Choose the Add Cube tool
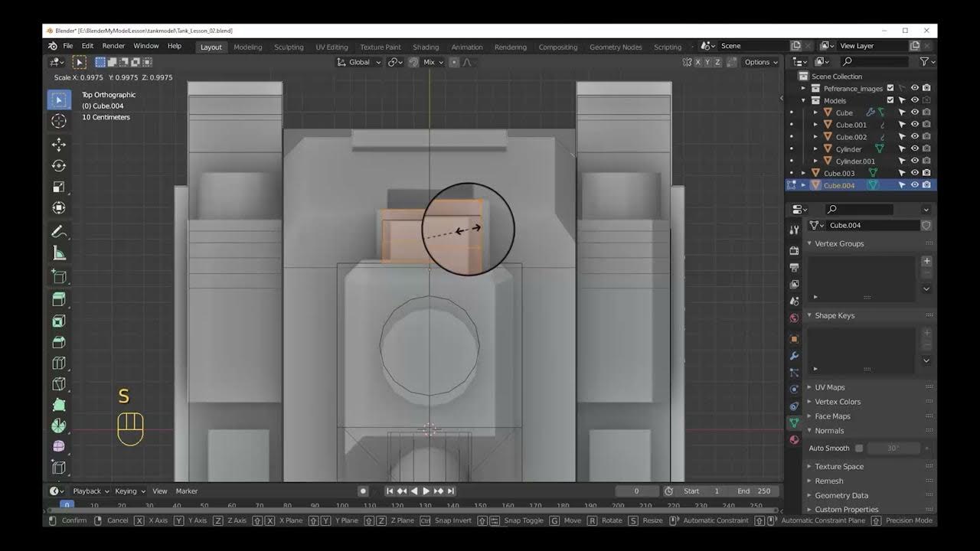The width and height of the screenshot is (980, 551). click(x=59, y=276)
